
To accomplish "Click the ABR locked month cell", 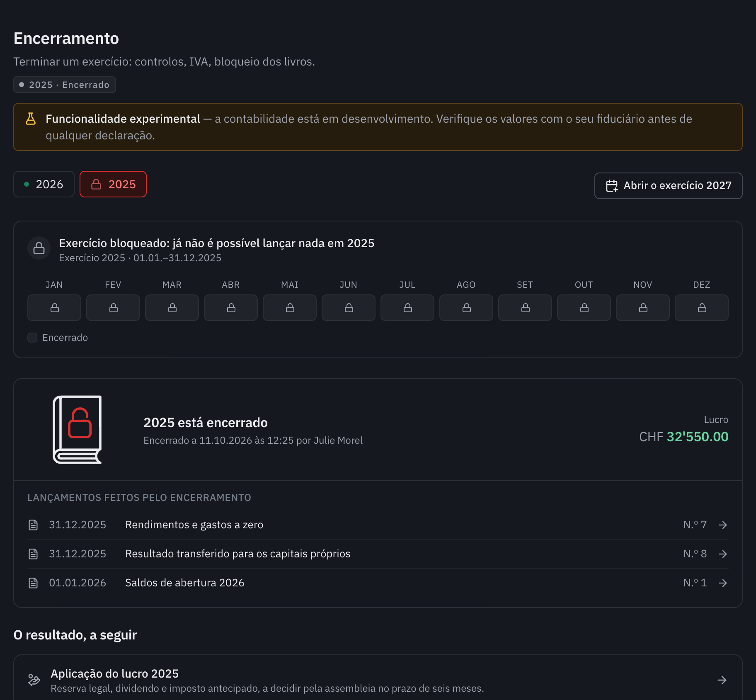I will (x=231, y=308).
